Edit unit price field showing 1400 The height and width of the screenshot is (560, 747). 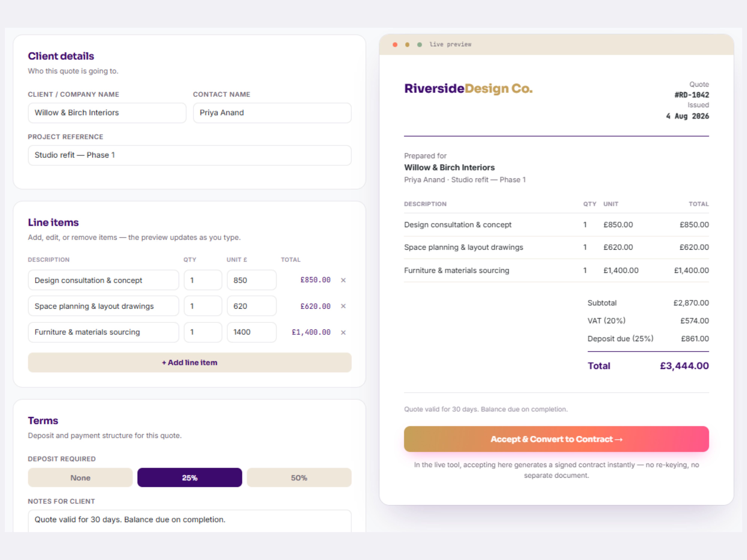(x=252, y=332)
